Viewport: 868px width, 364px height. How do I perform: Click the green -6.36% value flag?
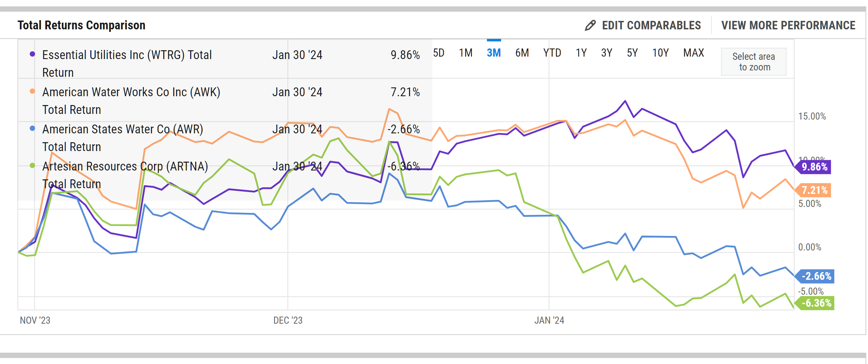(x=816, y=303)
